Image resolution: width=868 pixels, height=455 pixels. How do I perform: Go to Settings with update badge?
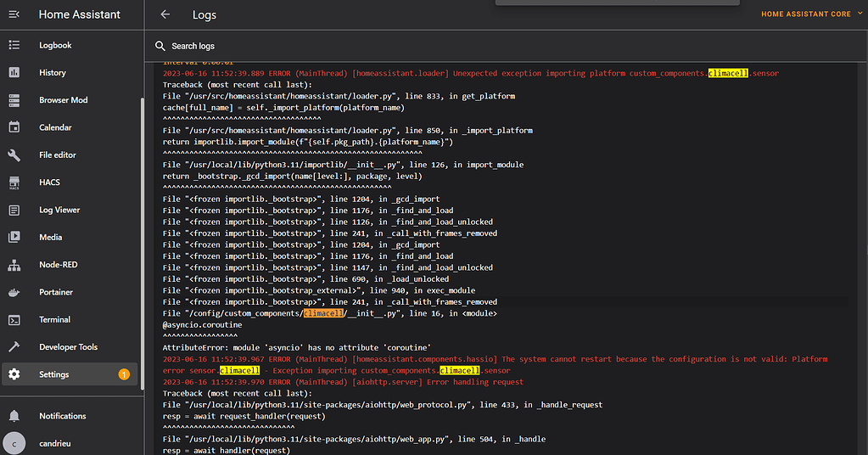pyautogui.click(x=54, y=374)
